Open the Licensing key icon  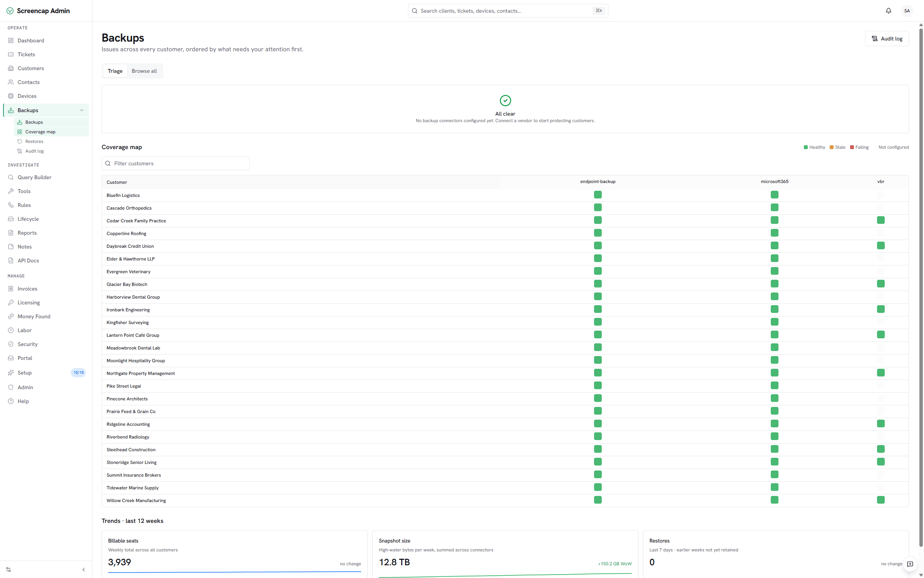tap(11, 302)
